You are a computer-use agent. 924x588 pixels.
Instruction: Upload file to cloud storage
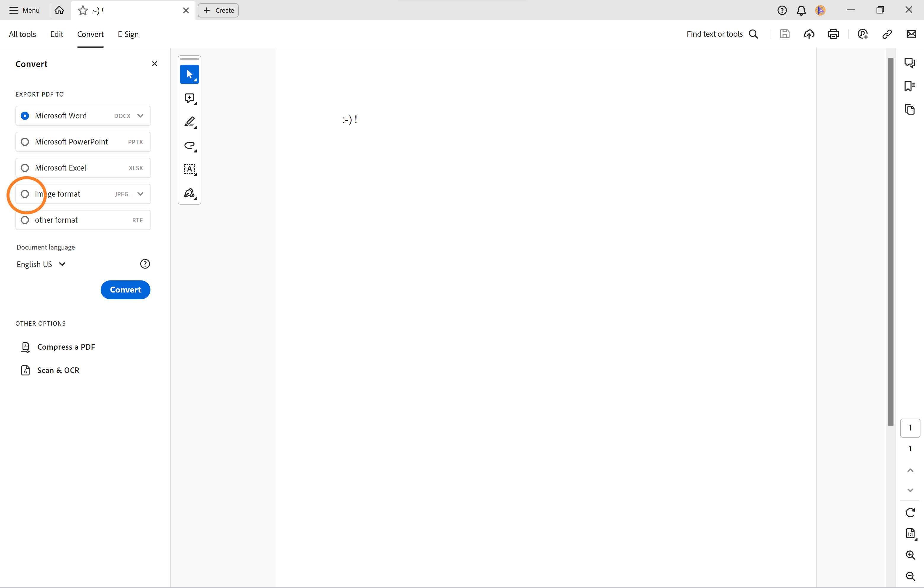(x=809, y=34)
